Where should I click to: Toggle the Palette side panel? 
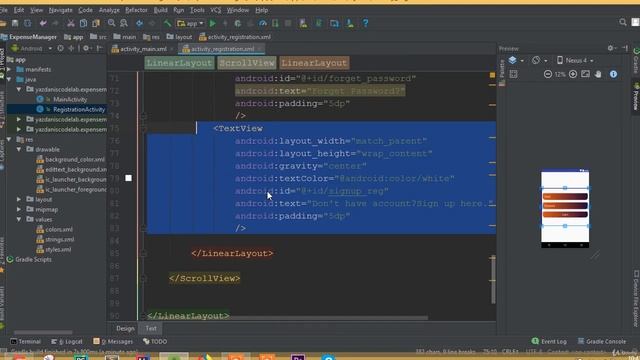tap(502, 72)
